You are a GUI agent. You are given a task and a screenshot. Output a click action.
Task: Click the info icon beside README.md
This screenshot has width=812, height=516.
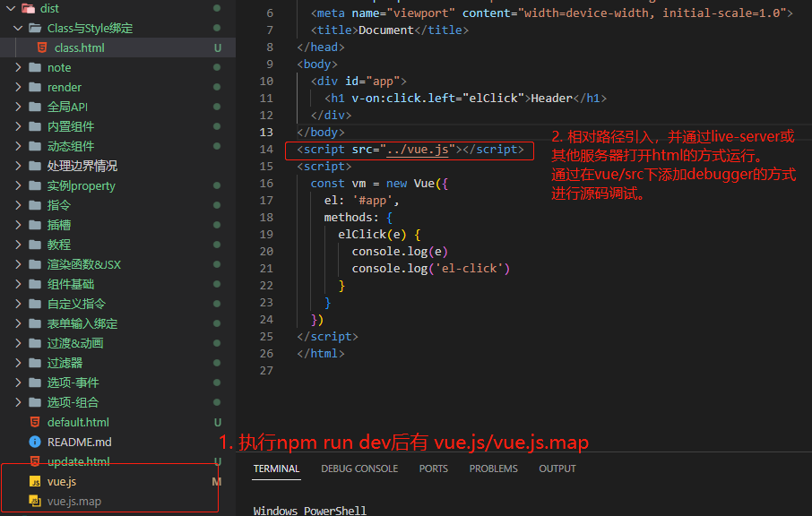tap(35, 442)
